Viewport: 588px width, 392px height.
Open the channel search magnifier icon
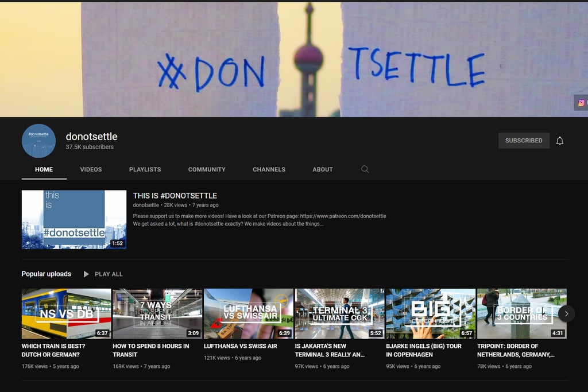click(365, 169)
